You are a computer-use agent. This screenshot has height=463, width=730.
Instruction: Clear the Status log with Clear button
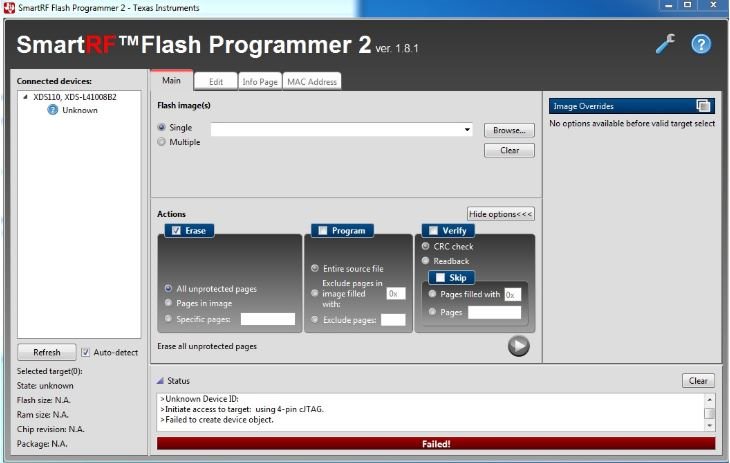pyautogui.click(x=698, y=381)
